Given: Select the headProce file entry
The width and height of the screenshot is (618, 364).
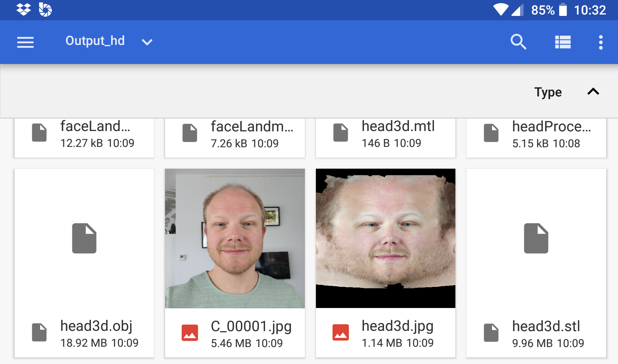Looking at the screenshot, I should [536, 134].
